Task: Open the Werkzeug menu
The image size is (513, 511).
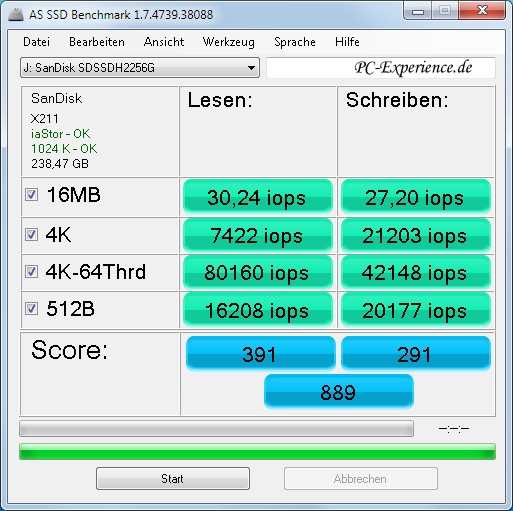Action: [229, 42]
